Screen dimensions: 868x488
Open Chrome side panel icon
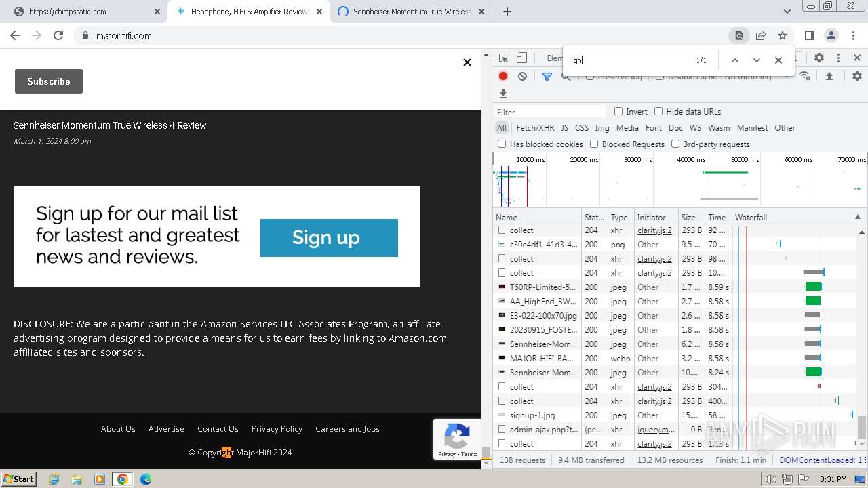tap(810, 35)
